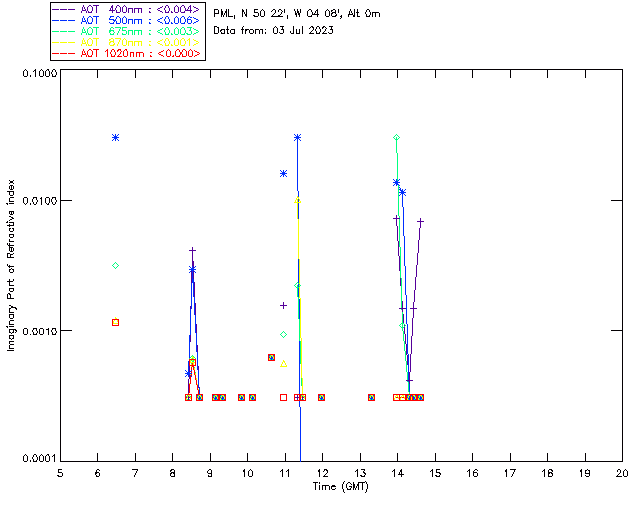
Task: Click the legend entry AOT 400nm <0.004>
Action: coord(140,9)
